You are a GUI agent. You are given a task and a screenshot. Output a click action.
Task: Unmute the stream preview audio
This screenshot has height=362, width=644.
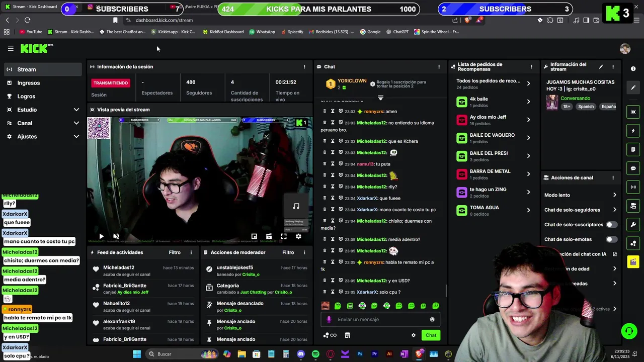[116, 236]
